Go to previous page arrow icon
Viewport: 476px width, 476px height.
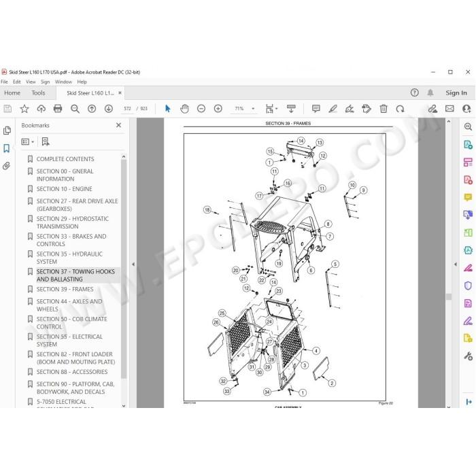(x=92, y=108)
